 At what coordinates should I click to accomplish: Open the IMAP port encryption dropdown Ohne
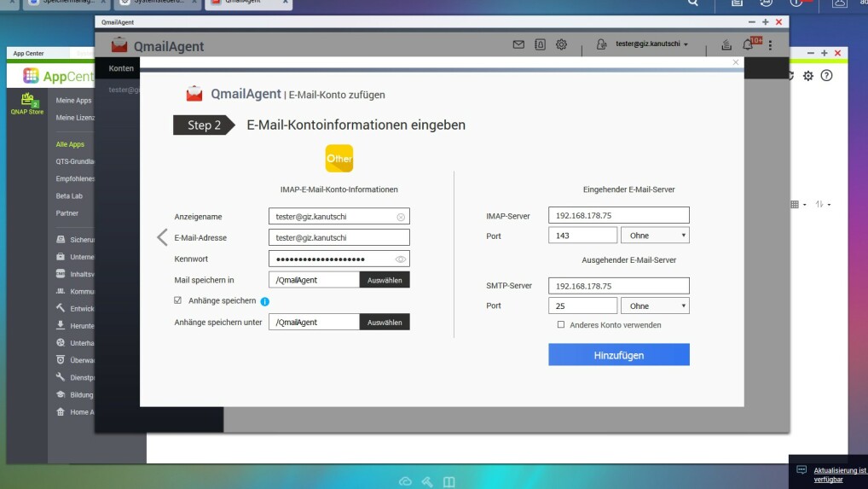[x=655, y=236]
